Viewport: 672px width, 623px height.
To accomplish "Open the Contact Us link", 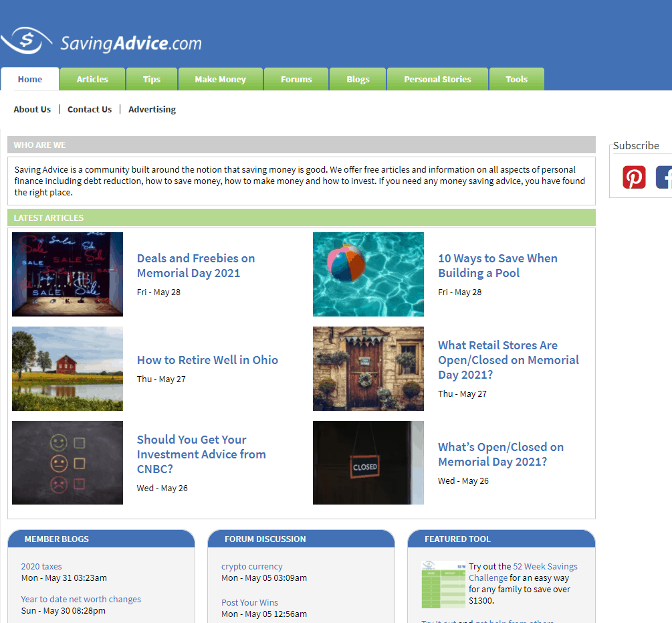I will point(90,109).
